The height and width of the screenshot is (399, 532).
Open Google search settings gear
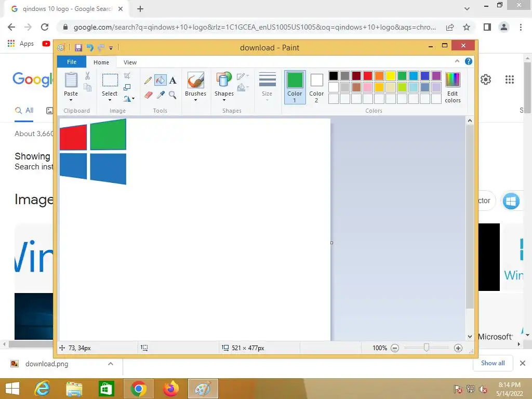[x=486, y=79]
